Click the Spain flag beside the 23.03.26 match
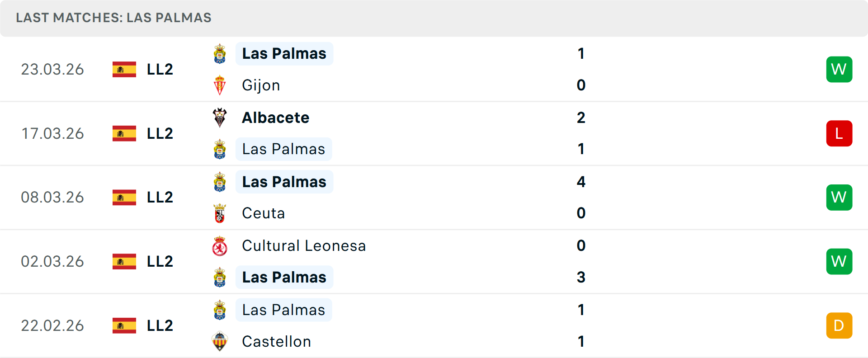 pyautogui.click(x=124, y=70)
